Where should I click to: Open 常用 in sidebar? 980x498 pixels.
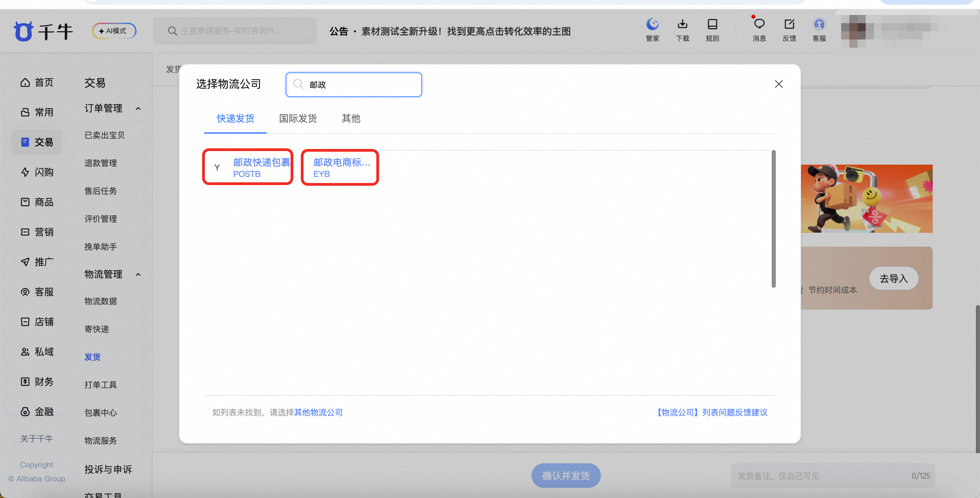37,112
